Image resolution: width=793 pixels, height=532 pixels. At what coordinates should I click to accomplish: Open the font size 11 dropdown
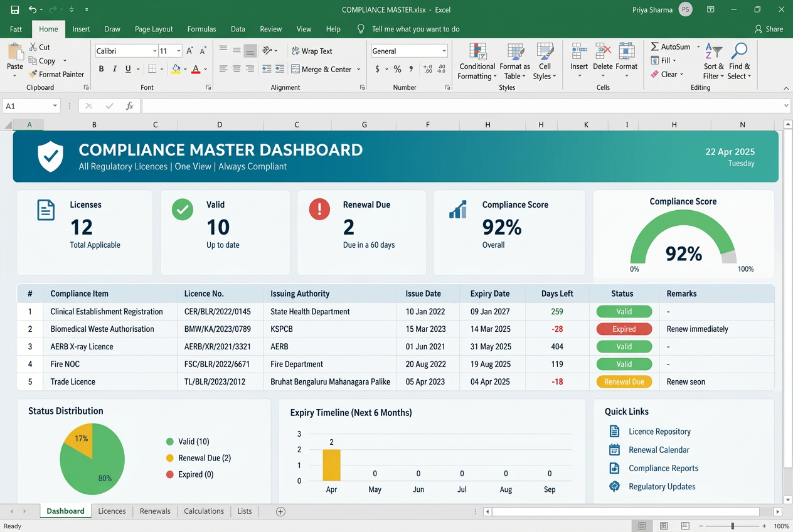point(179,51)
